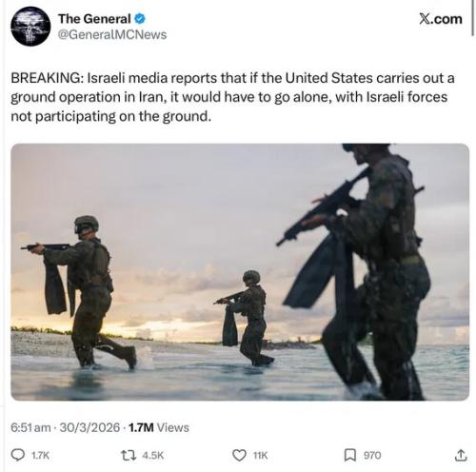
Task: Open the soldiers beach photo
Action: click(x=240, y=272)
